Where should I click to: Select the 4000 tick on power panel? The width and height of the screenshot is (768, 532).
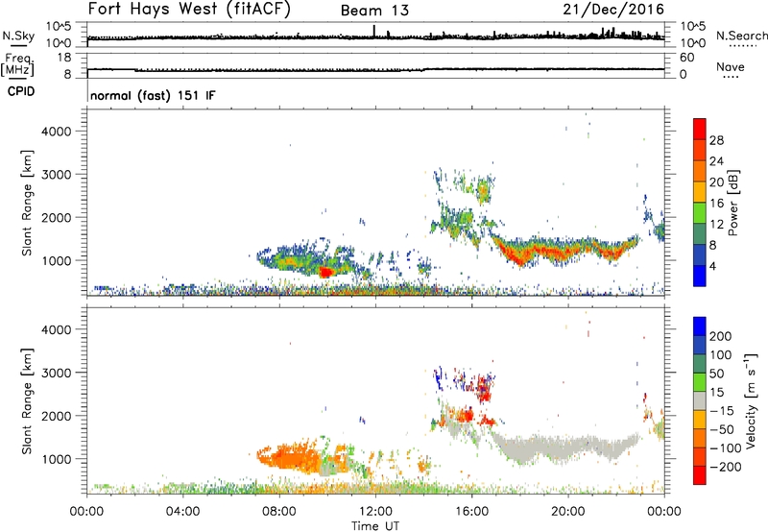click(x=57, y=132)
